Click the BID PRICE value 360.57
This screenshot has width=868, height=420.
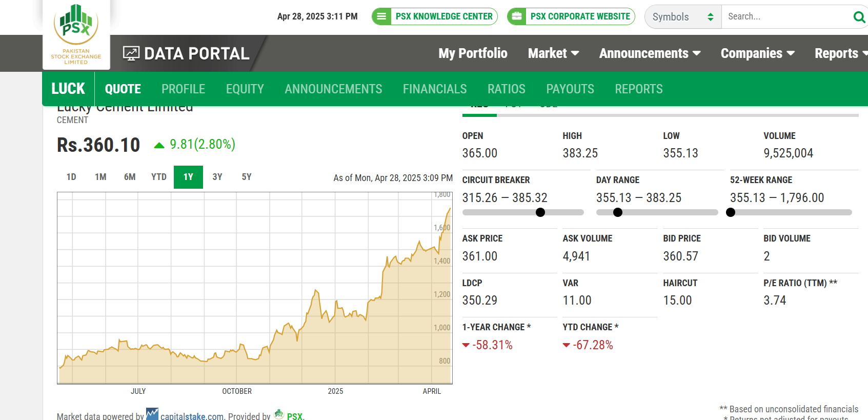pos(681,256)
